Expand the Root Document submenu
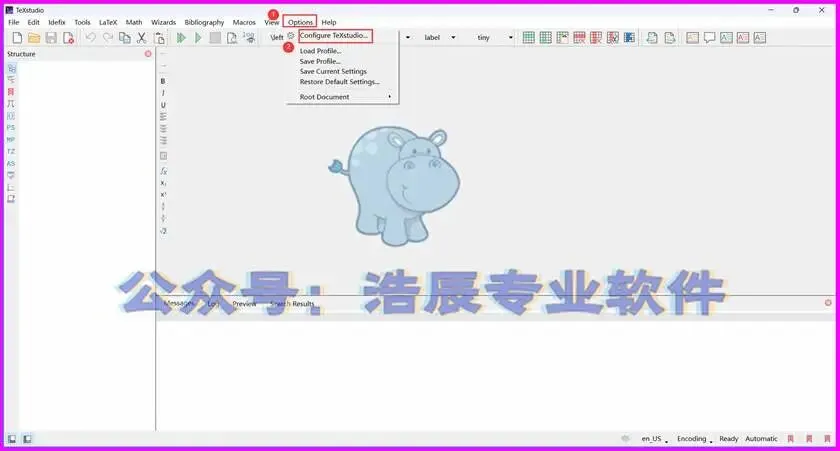The width and height of the screenshot is (840, 451). coord(343,97)
